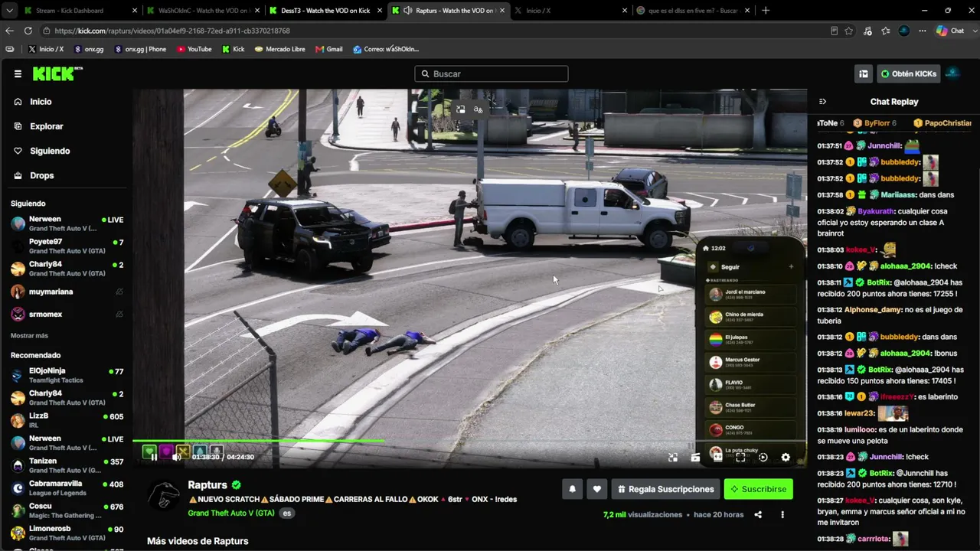Switch to the Google search tab
This screenshot has width=980, height=551.
click(693, 11)
